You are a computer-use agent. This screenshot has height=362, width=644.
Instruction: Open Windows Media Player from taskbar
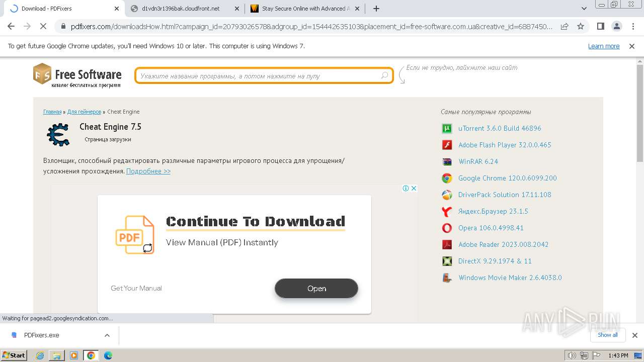(74, 355)
